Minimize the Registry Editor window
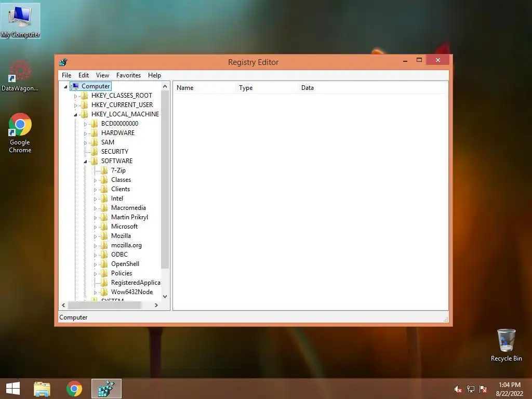Viewport: 532px width, 399px height. 405,61
